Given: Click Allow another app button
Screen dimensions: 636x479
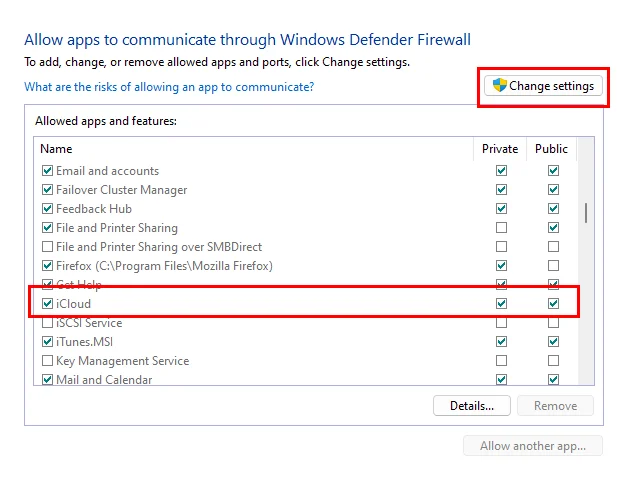Looking at the screenshot, I should tap(533, 446).
